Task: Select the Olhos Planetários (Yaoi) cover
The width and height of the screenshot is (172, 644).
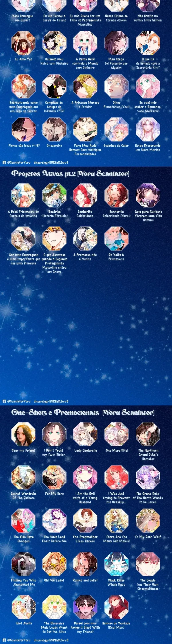Action: [116, 86]
